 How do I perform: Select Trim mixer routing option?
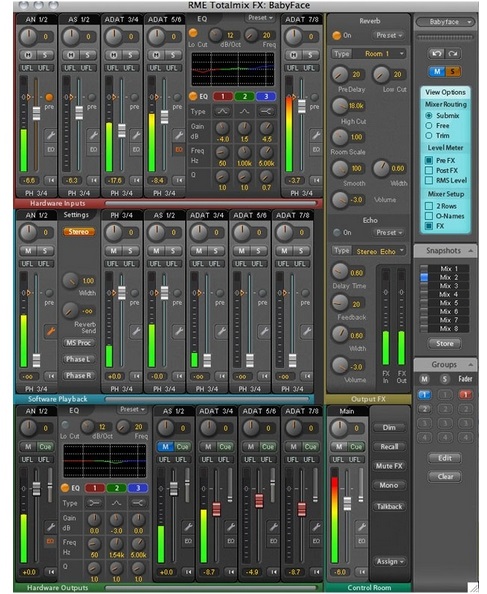(x=429, y=135)
